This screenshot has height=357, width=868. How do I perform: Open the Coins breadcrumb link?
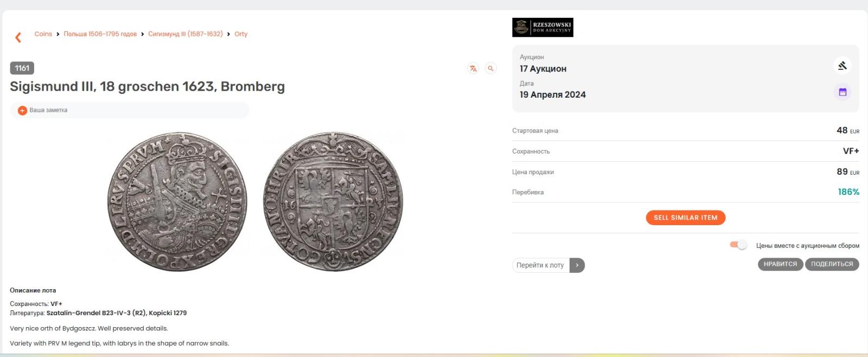tap(43, 34)
